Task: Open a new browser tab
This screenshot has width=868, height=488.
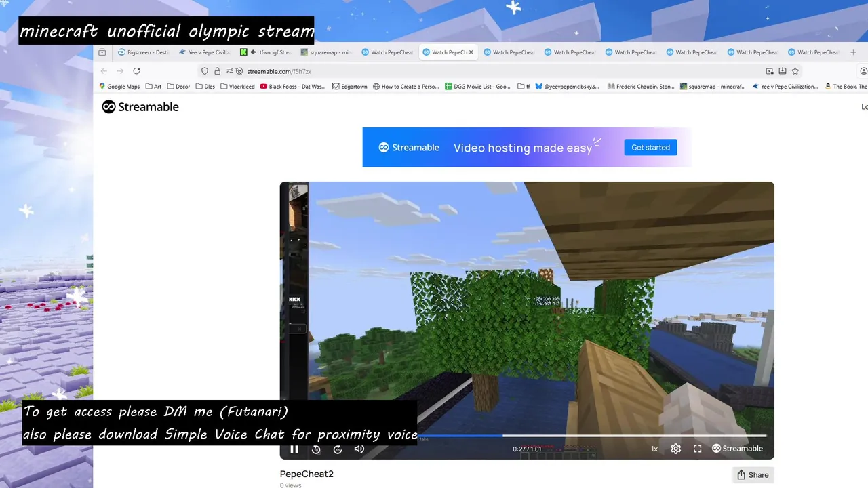Action: 853,52
